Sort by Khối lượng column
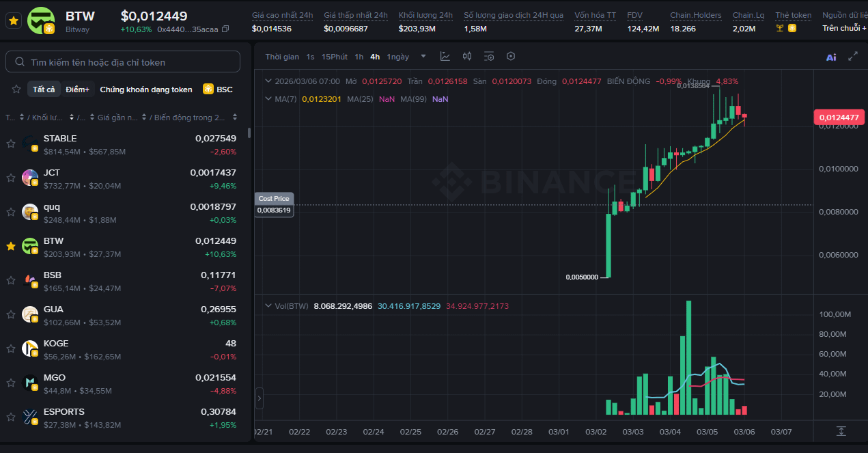Viewport: 868px width, 453px height. point(51,118)
